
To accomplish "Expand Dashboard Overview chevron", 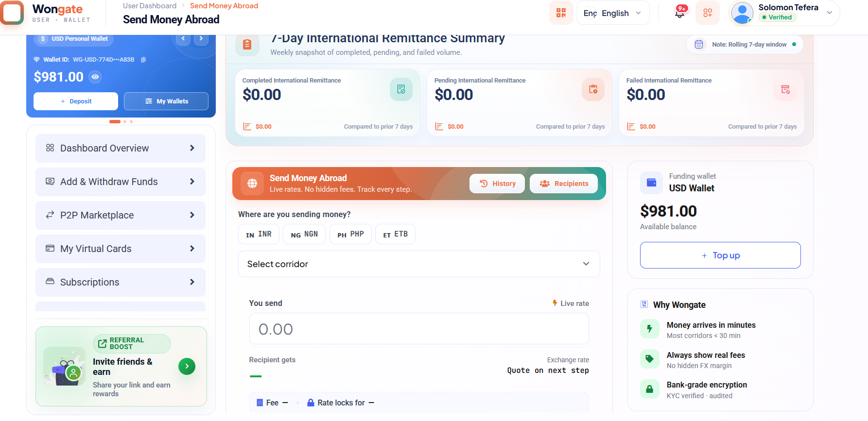I will (x=192, y=148).
